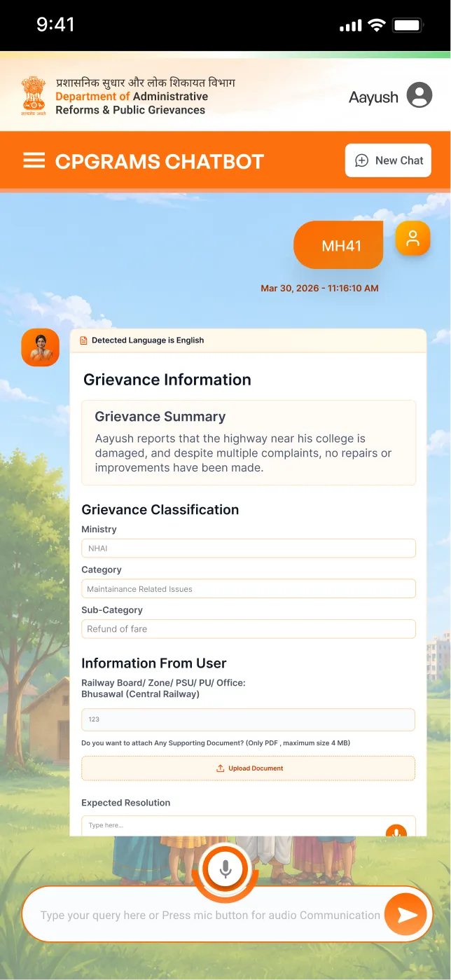Click the supporting document question text
This screenshot has width=451, height=980.
point(216,743)
